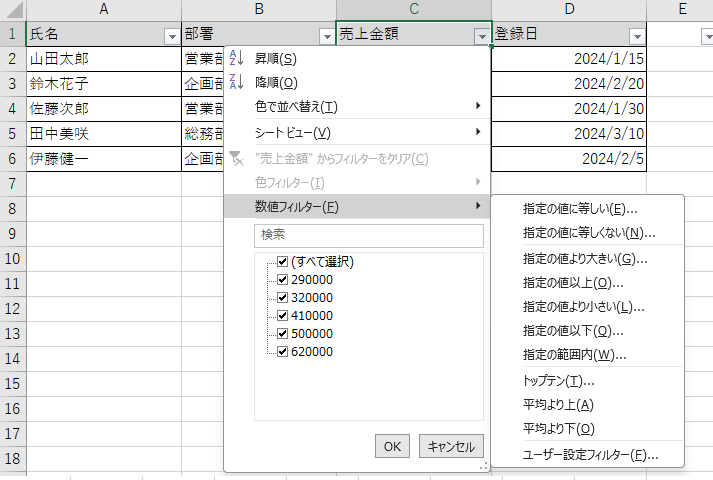Image resolution: width=713 pixels, height=480 pixels.
Task: Choose 指定の値より大きい filter option
Action: coord(585,259)
